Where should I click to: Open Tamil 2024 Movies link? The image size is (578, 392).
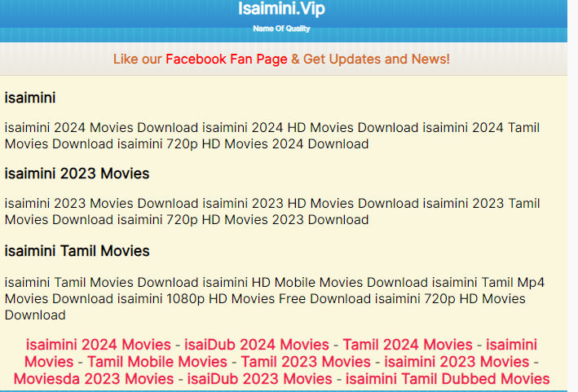coord(408,345)
